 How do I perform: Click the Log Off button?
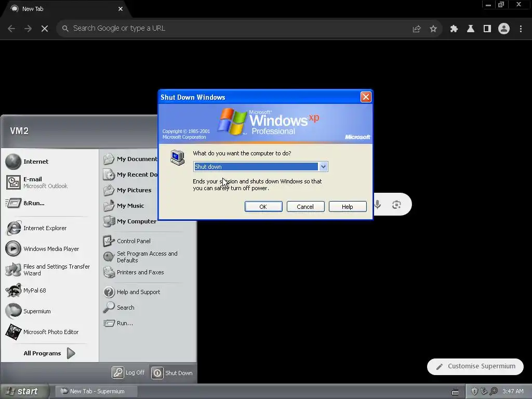coord(128,373)
